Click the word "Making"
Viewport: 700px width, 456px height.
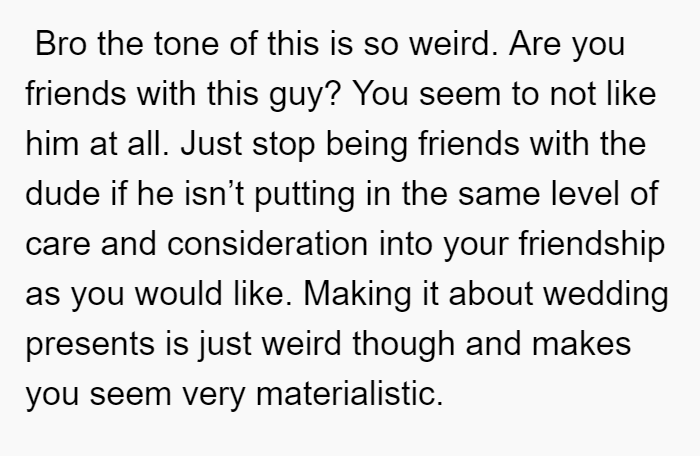[x=357, y=295]
